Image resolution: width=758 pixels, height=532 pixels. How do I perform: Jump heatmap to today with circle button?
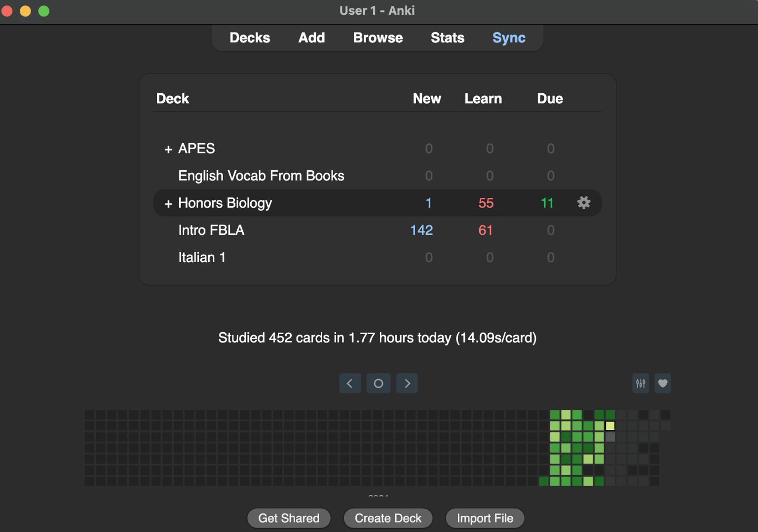[379, 383]
